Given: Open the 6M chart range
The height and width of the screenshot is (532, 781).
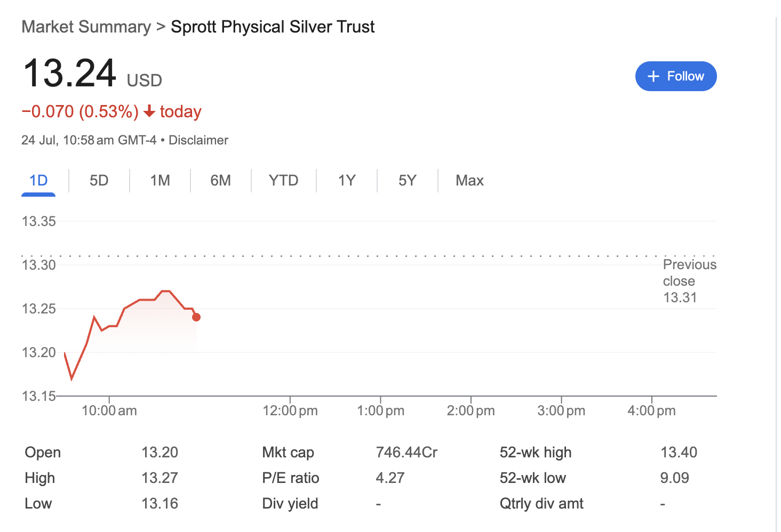Looking at the screenshot, I should point(221,181).
